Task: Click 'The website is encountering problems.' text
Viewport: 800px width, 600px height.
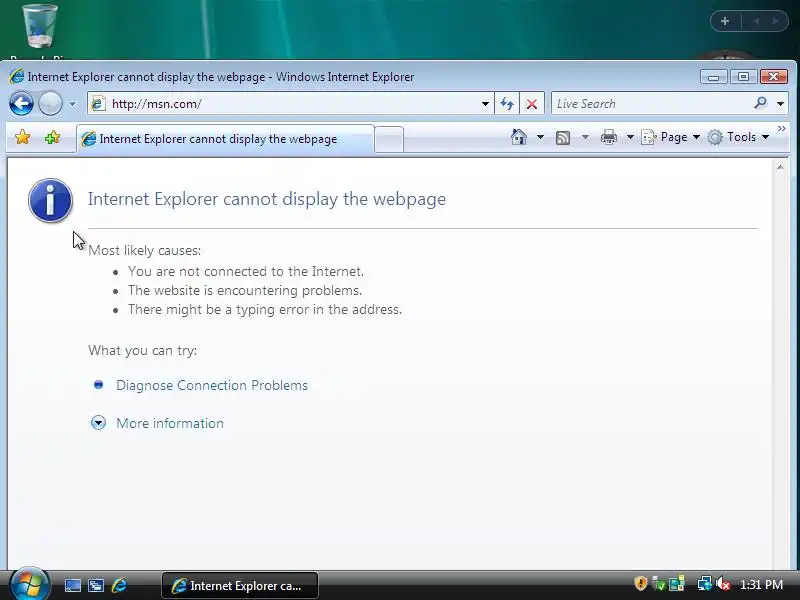Action: coord(245,290)
